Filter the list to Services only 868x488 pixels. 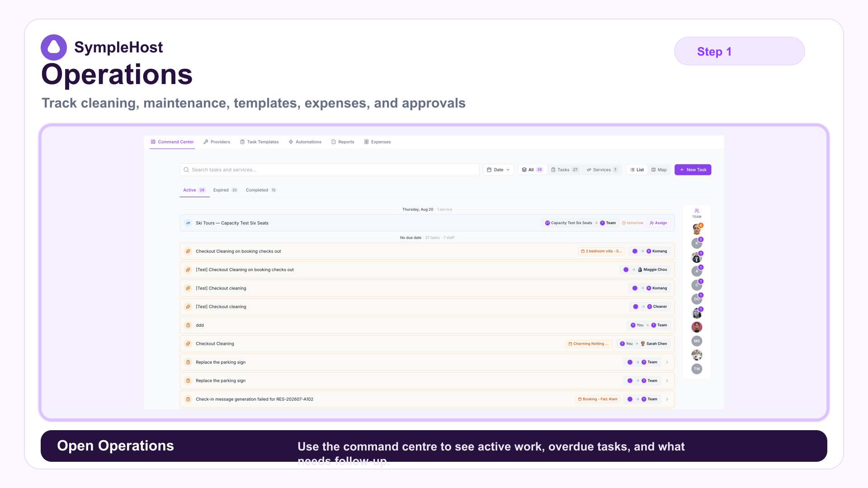[602, 170]
